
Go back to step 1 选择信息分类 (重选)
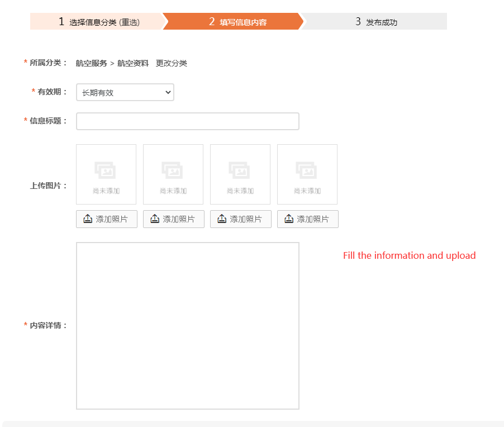pos(98,22)
